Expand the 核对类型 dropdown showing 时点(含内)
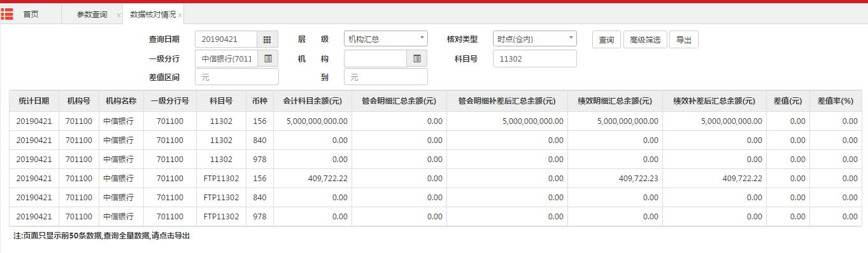The image size is (868, 253). [535, 39]
